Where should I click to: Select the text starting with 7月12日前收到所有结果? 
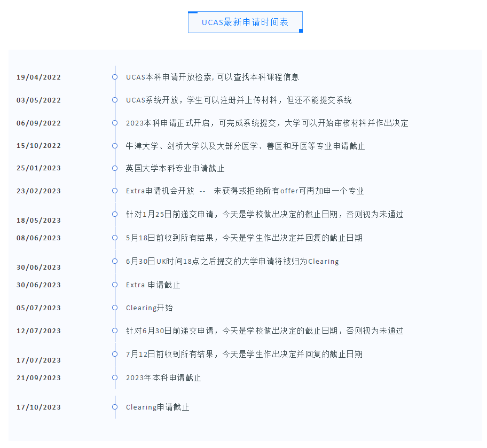(244, 354)
